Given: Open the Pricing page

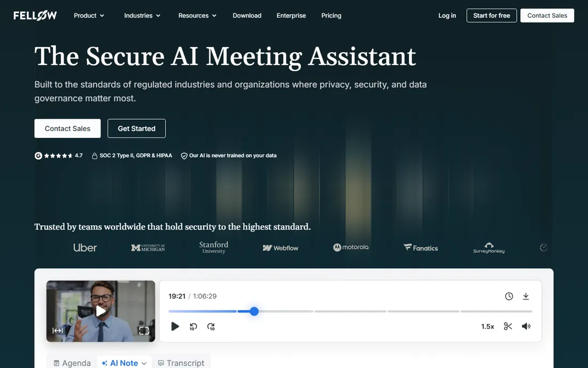Looking at the screenshot, I should coord(331,16).
